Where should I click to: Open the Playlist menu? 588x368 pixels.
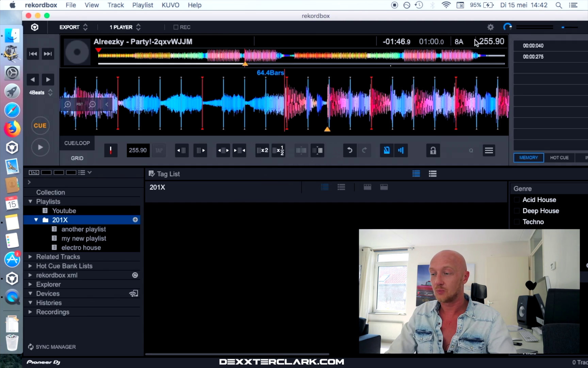click(143, 5)
